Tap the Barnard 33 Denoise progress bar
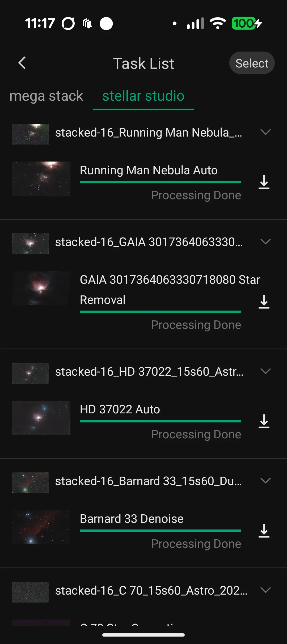 [160, 531]
